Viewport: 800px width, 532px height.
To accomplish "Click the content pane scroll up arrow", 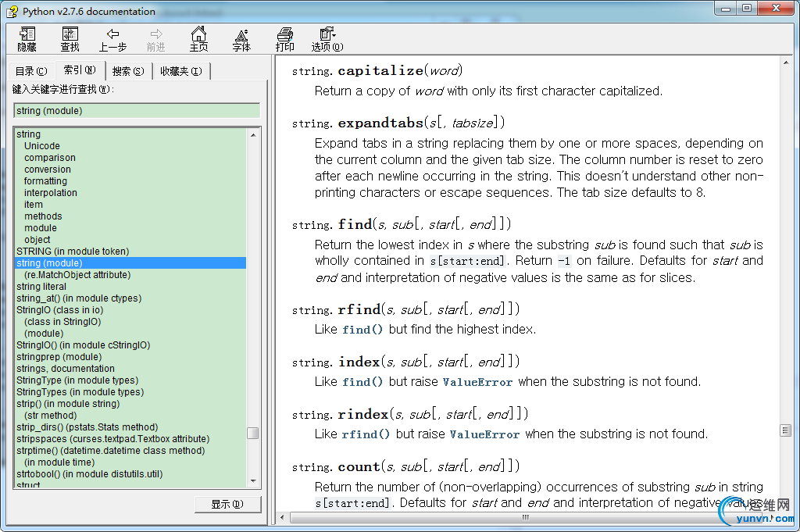I will click(x=786, y=62).
